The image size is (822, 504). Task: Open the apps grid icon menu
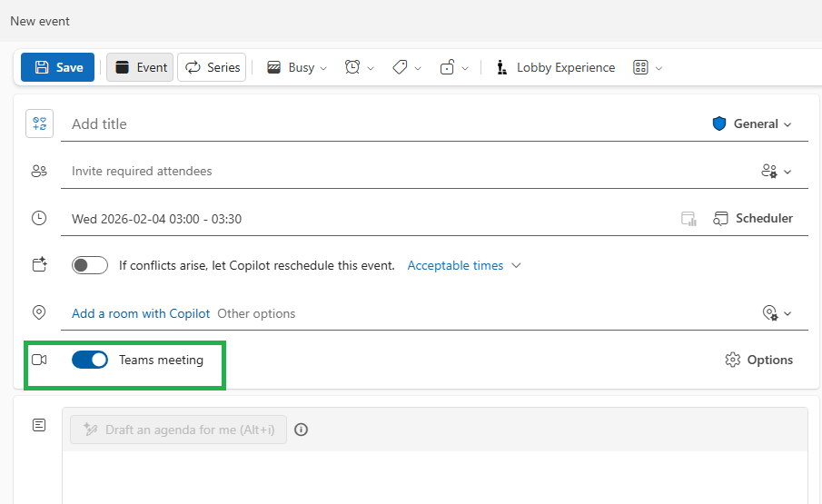(640, 67)
